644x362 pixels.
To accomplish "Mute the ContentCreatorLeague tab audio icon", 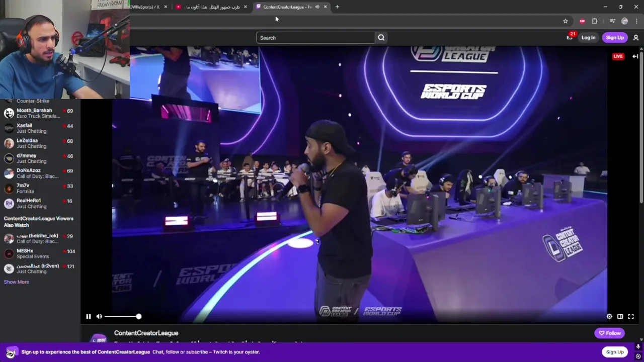I will (x=317, y=7).
